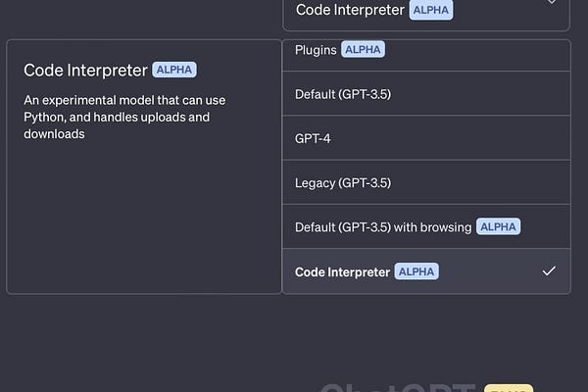The width and height of the screenshot is (588, 392).
Task: Click the ALPHA badge next to browsing option
Action: tap(498, 226)
